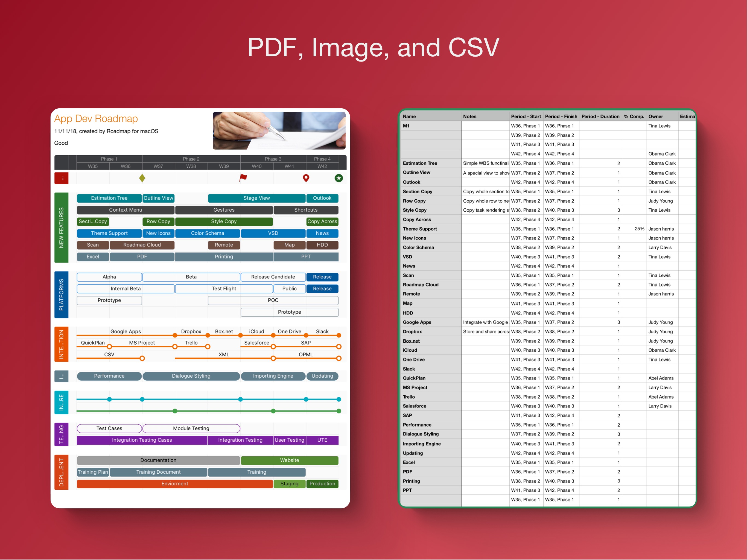Select the PLATFORMS section label
The height and width of the screenshot is (560, 747).
pos(62,294)
